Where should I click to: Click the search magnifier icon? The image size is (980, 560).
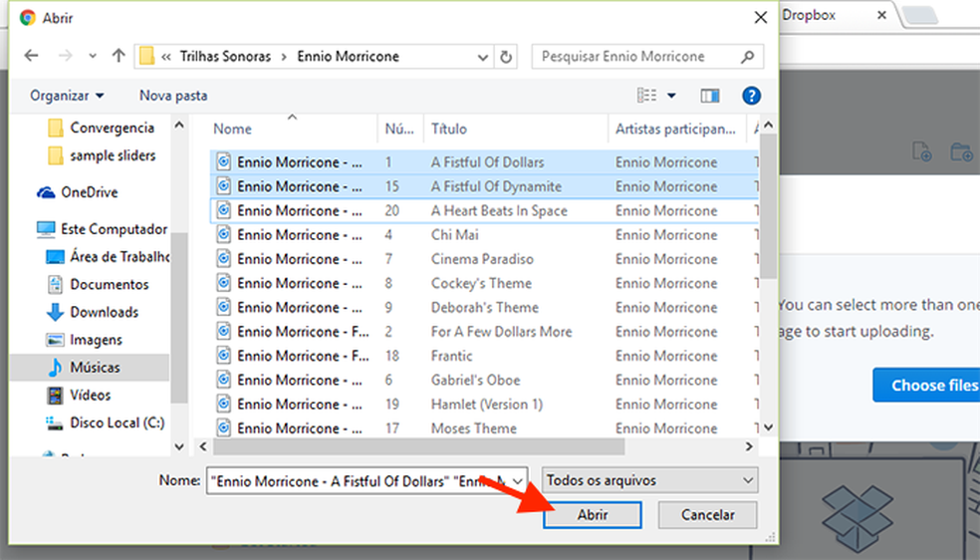[747, 57]
